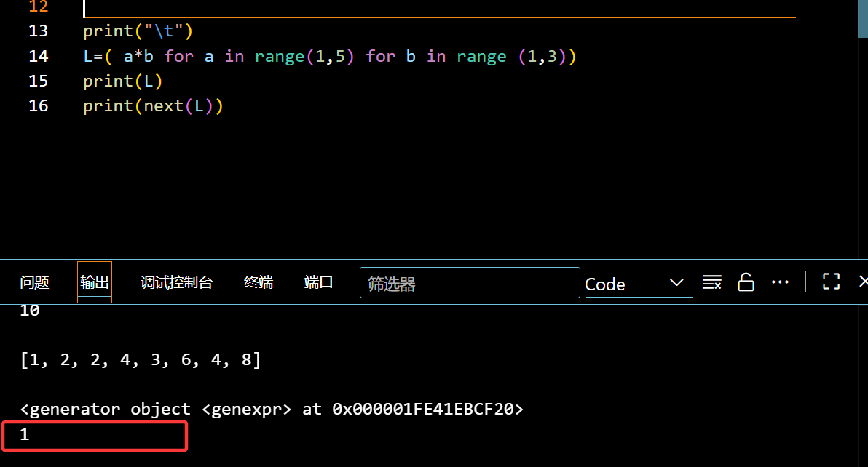The height and width of the screenshot is (467, 868).
Task: Open panel more actions ellipsis menu
Action: (x=780, y=282)
